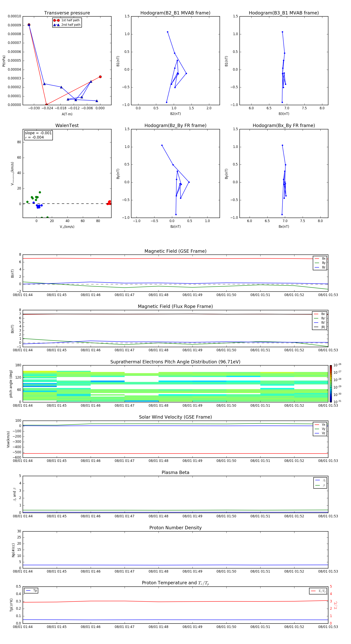Viewport: 351px width, 644px height.
Task: Select Bx in the GSE magnetic field legend
Action: tap(320, 259)
